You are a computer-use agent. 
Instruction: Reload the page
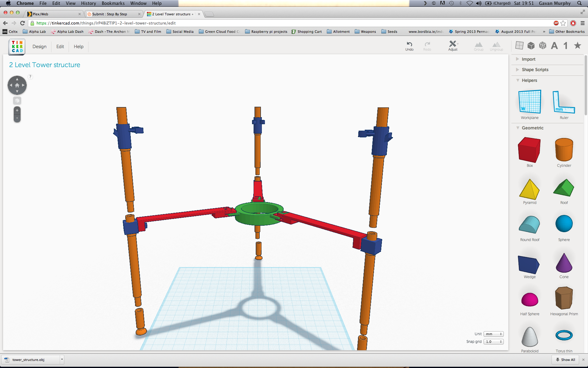tap(22, 23)
